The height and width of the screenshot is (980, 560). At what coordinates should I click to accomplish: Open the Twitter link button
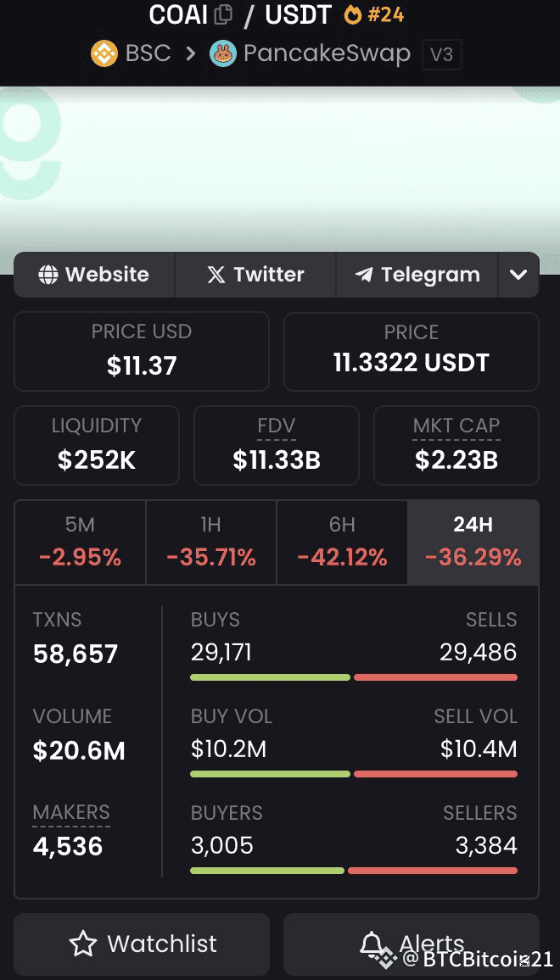coord(255,275)
